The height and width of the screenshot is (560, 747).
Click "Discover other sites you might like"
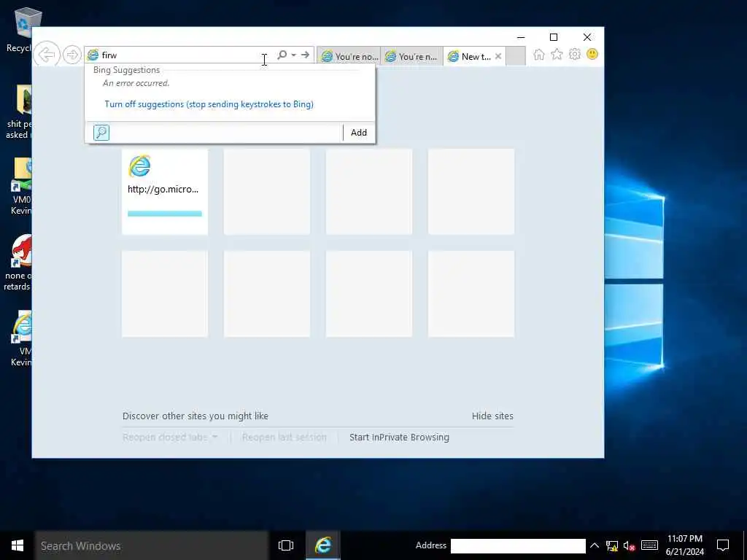(x=196, y=416)
